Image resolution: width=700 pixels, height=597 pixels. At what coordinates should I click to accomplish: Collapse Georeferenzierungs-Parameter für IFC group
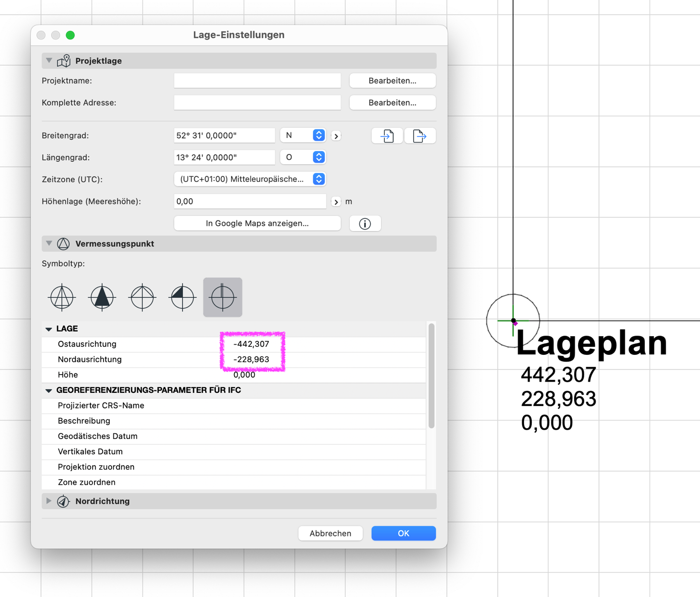tap(49, 390)
